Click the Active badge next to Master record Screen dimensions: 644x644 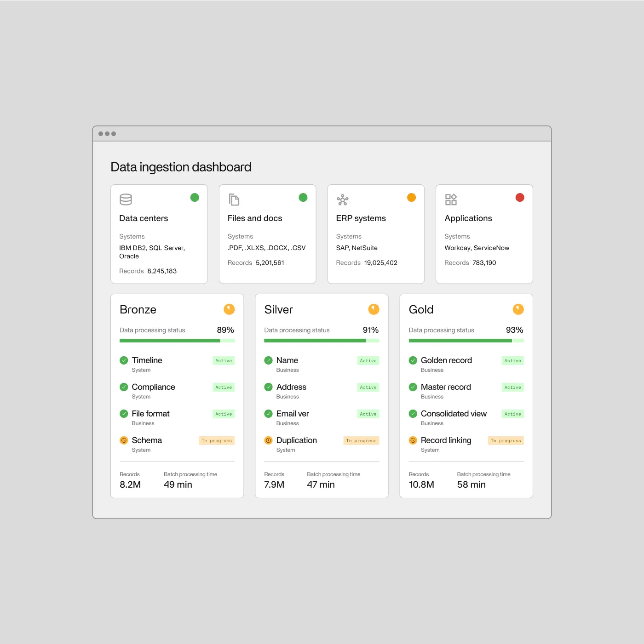(512, 387)
